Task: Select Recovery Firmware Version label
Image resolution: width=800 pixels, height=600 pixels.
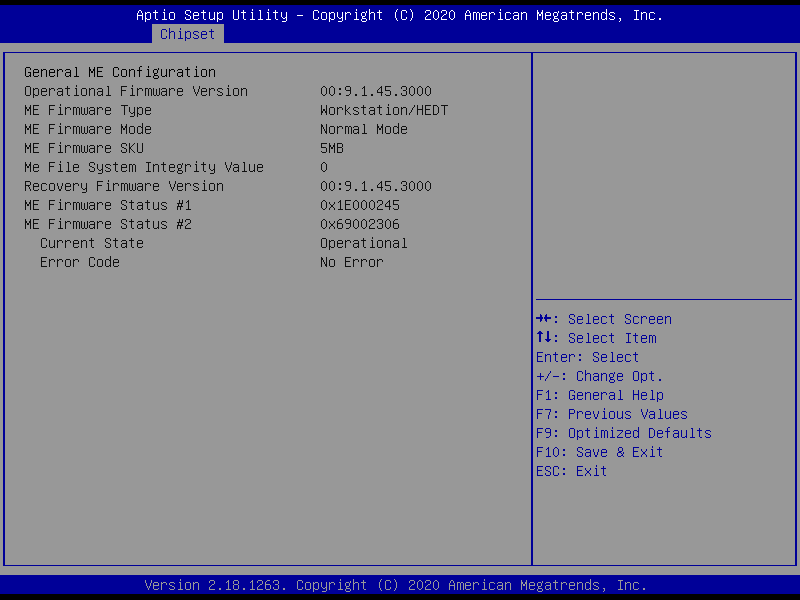Action: pos(124,186)
